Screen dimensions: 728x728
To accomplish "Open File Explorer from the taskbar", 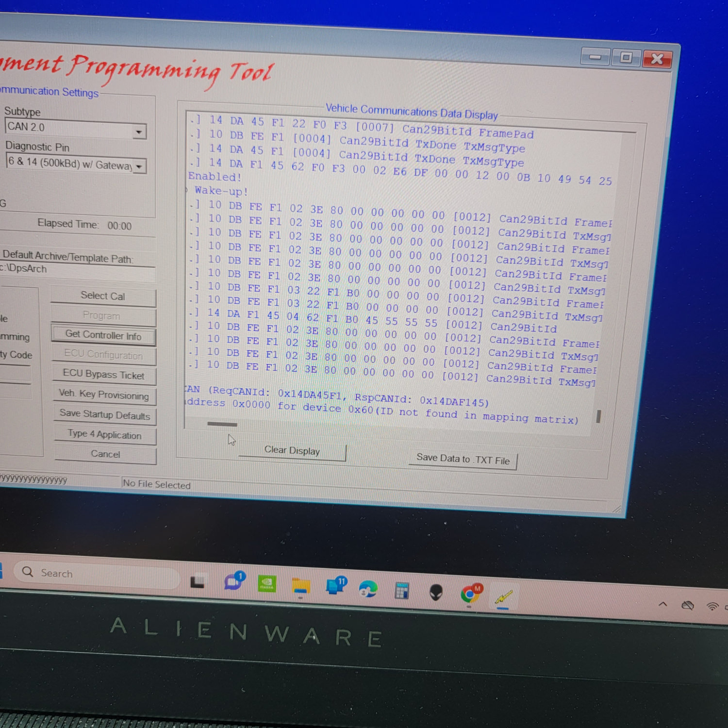I will point(301,586).
